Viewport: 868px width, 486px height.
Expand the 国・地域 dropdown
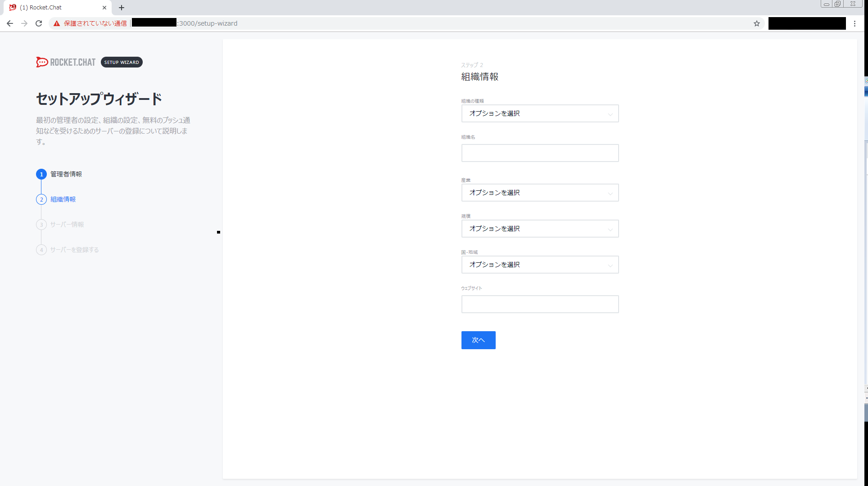[x=540, y=265]
